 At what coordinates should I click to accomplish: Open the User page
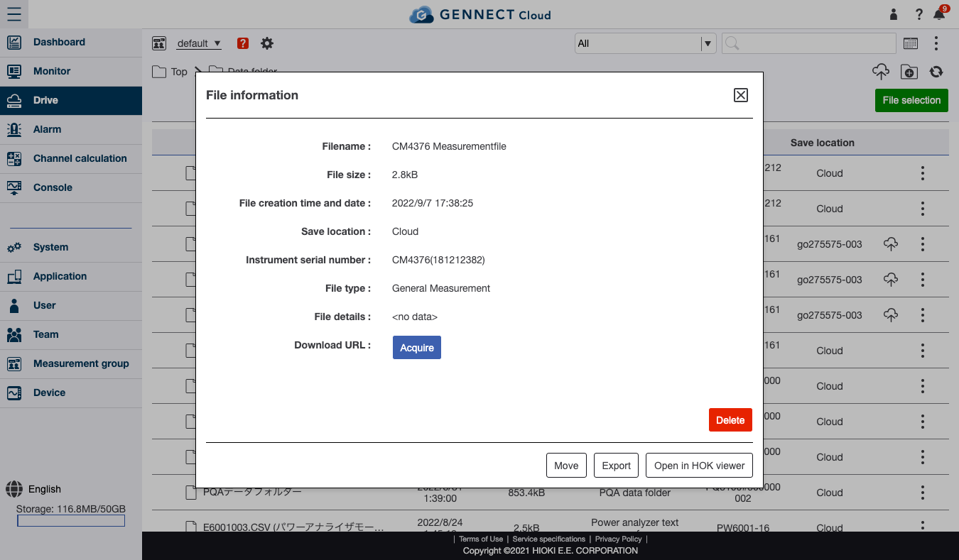(x=71, y=306)
